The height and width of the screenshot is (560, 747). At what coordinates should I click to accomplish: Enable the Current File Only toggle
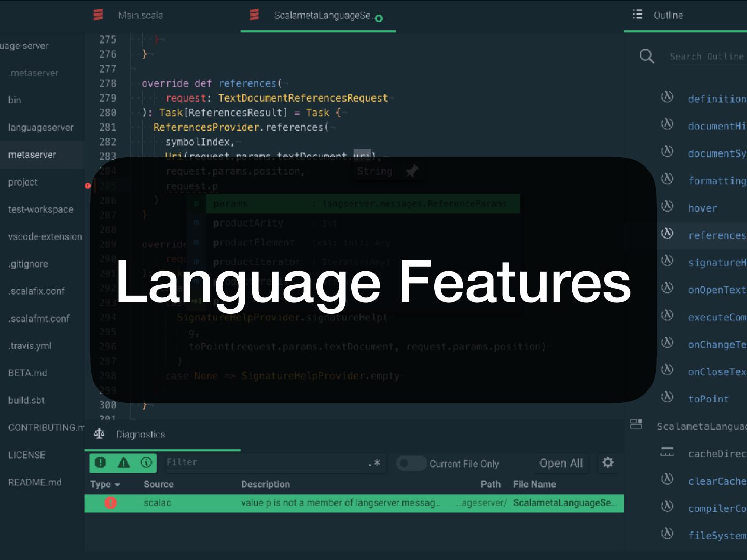pos(411,464)
